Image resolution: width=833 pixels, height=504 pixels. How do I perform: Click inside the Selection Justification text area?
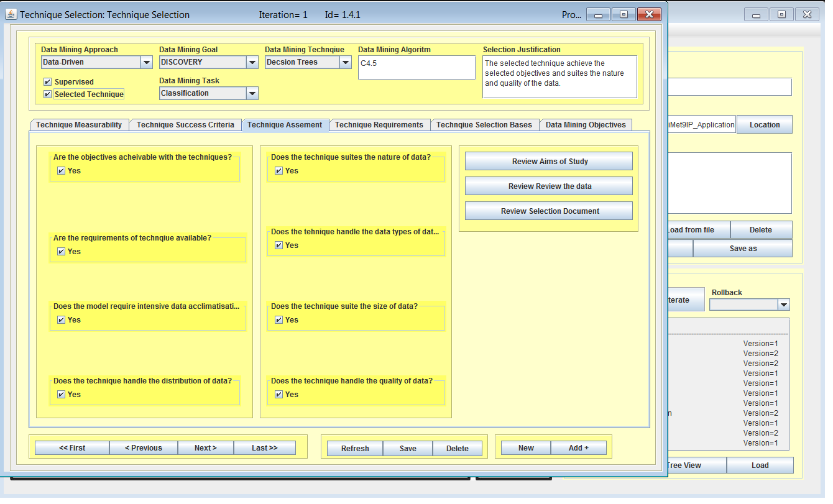(x=559, y=77)
